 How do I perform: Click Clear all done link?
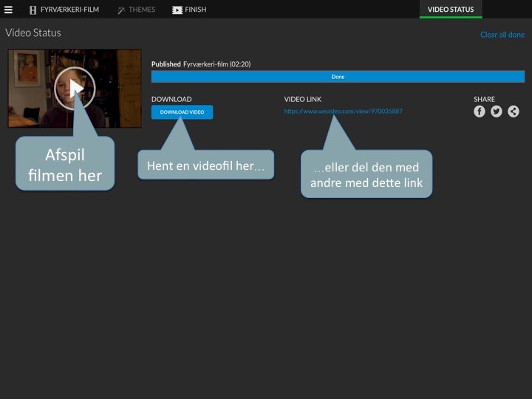[x=502, y=35]
